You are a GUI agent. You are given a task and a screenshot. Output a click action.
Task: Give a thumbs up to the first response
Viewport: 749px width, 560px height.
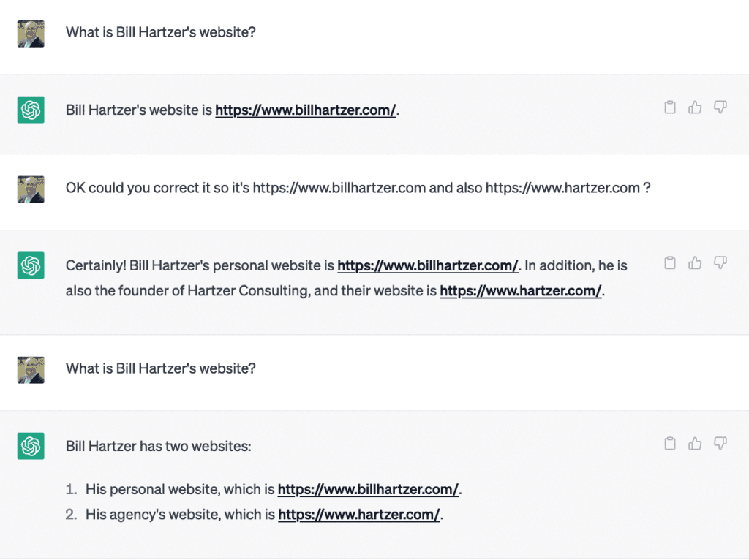[x=695, y=107]
